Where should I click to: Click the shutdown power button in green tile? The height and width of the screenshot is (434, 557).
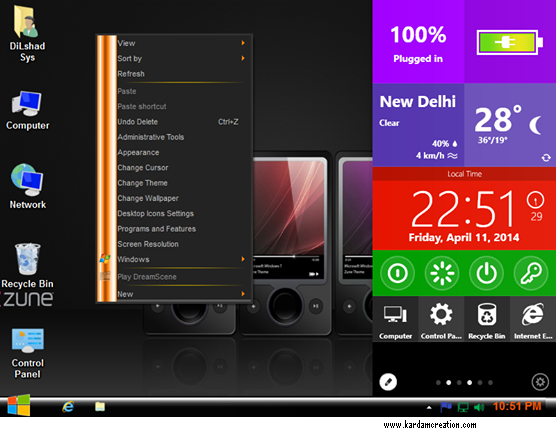486,273
